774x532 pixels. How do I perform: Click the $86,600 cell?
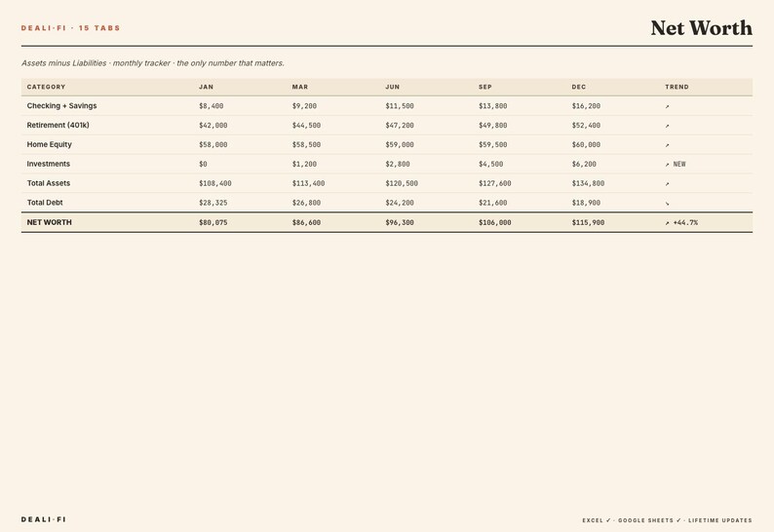(x=306, y=222)
